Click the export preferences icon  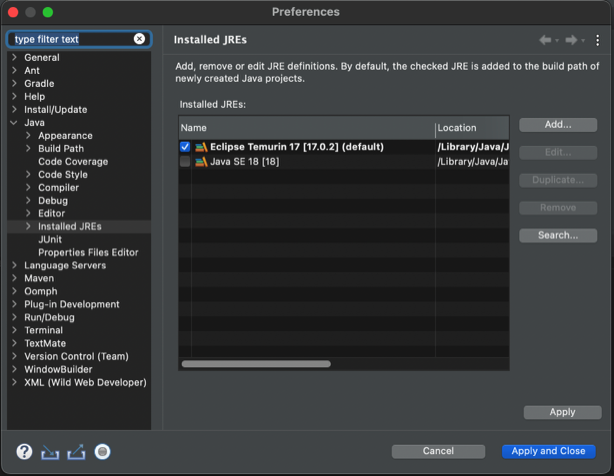(76, 452)
